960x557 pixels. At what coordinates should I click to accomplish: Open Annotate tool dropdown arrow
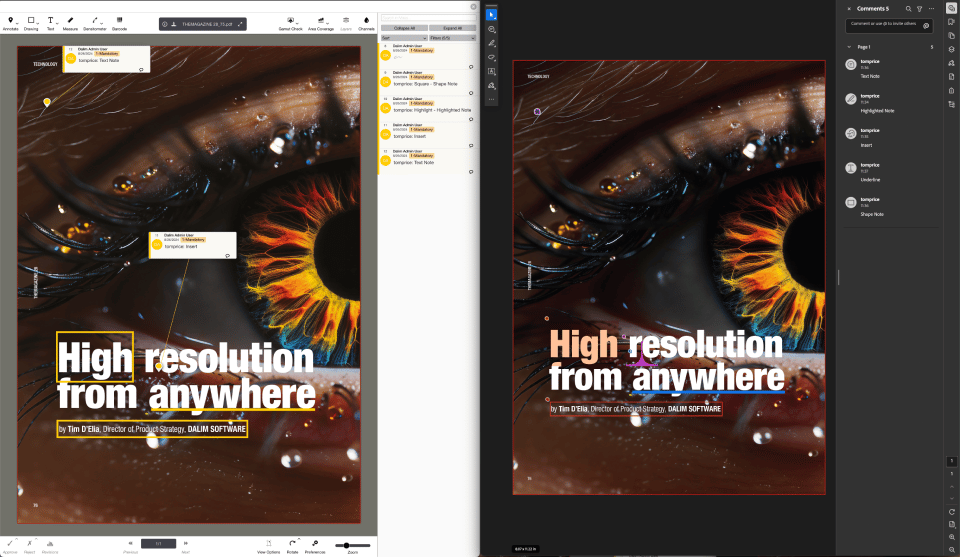coord(17,23)
